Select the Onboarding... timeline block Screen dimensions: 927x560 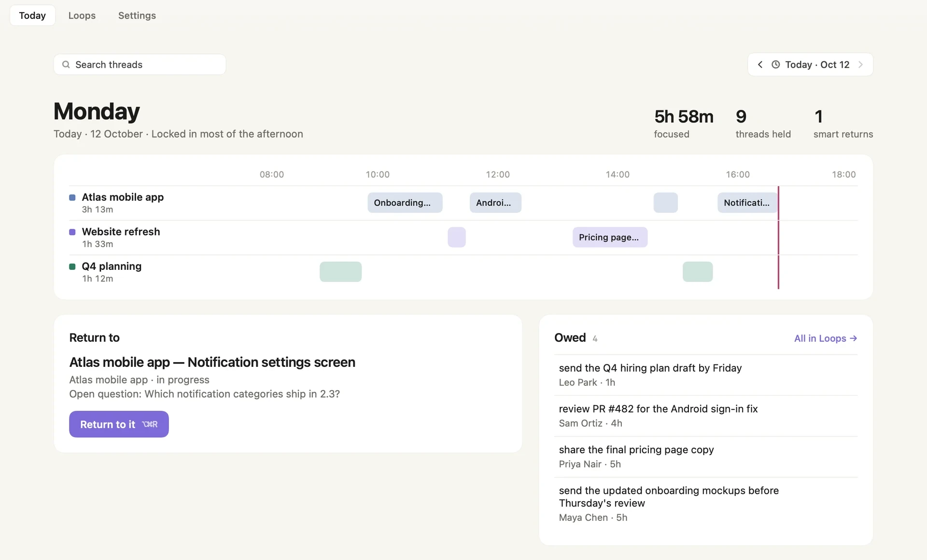(x=405, y=203)
